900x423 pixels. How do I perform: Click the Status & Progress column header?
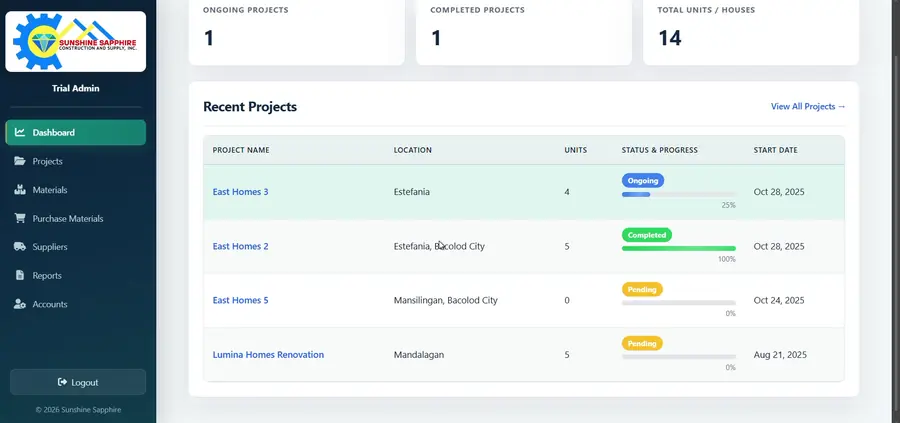pos(660,150)
